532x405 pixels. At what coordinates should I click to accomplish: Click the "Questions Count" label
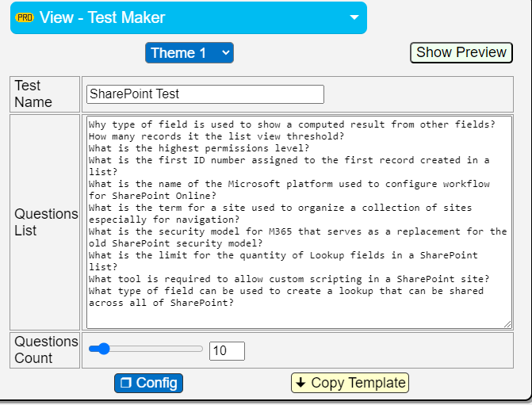click(46, 350)
